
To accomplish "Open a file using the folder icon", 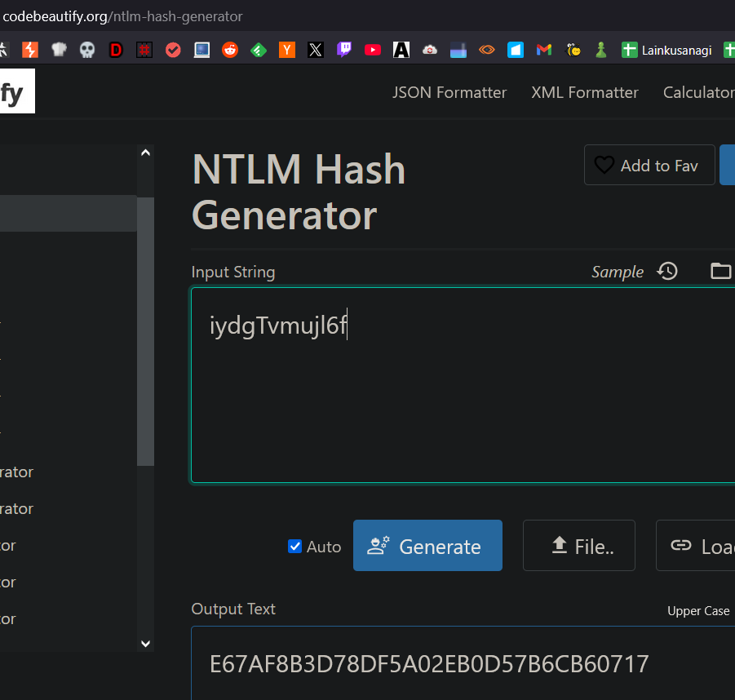I will coord(720,271).
